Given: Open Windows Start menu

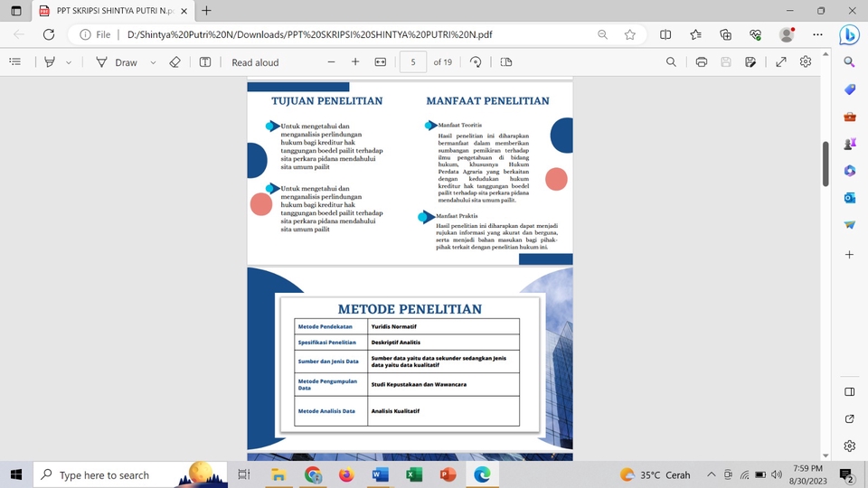Looking at the screenshot, I should click(x=16, y=474).
